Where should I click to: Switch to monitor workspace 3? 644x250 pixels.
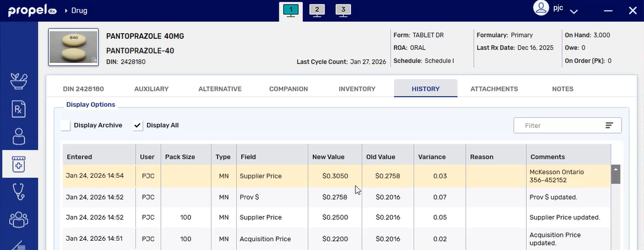[x=343, y=10]
